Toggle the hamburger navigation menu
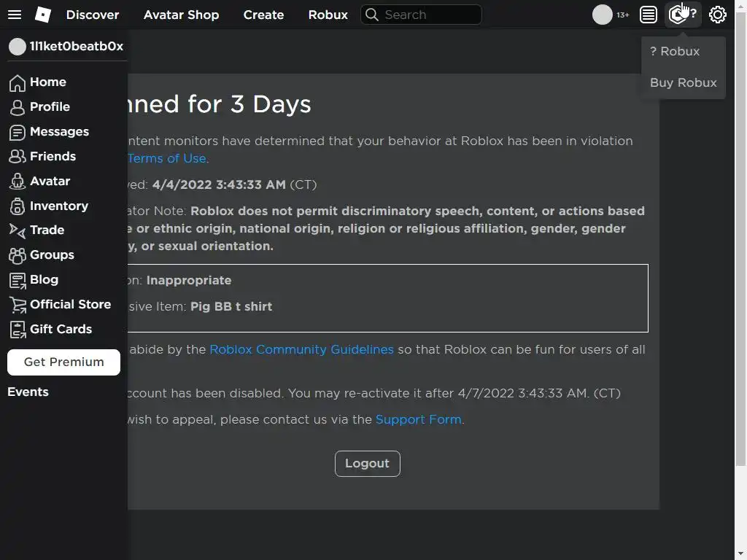This screenshot has width=747, height=560. 15,15
